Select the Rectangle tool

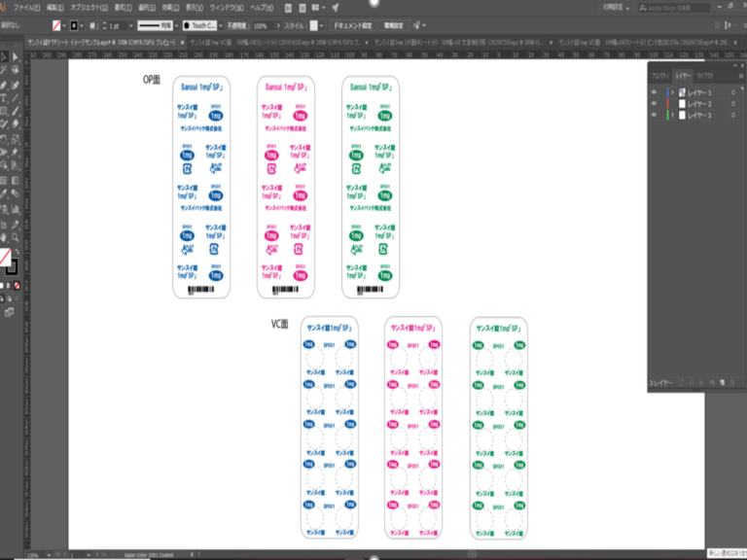click(x=4, y=111)
